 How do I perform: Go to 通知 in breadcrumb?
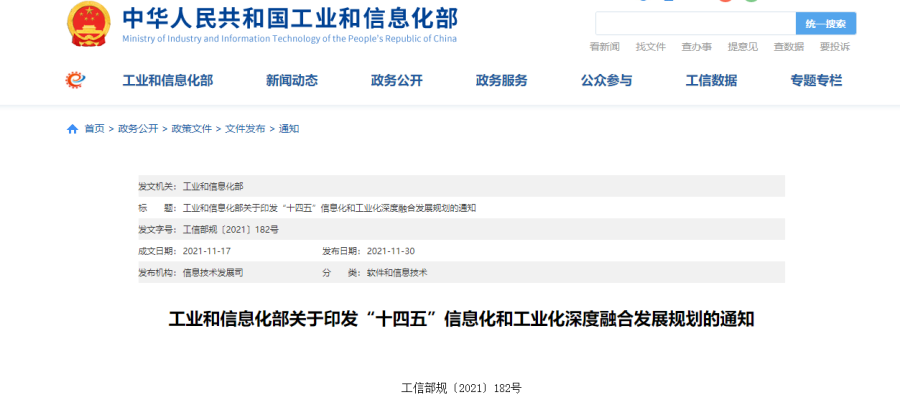[x=289, y=129]
